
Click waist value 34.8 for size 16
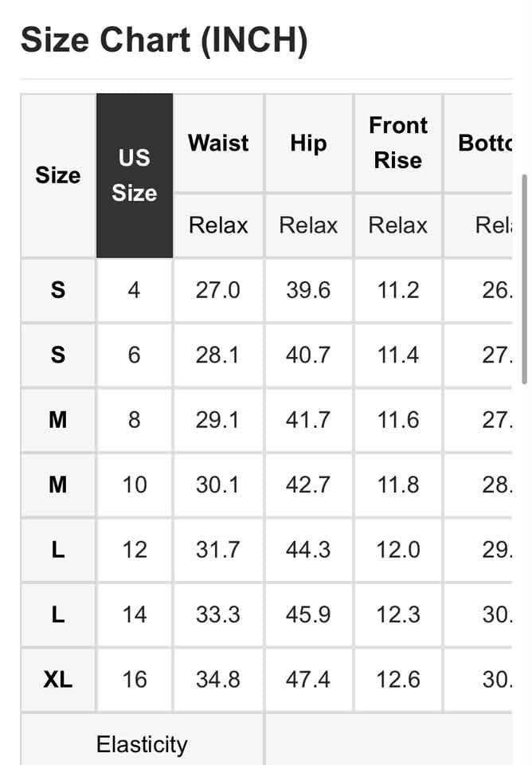click(218, 679)
